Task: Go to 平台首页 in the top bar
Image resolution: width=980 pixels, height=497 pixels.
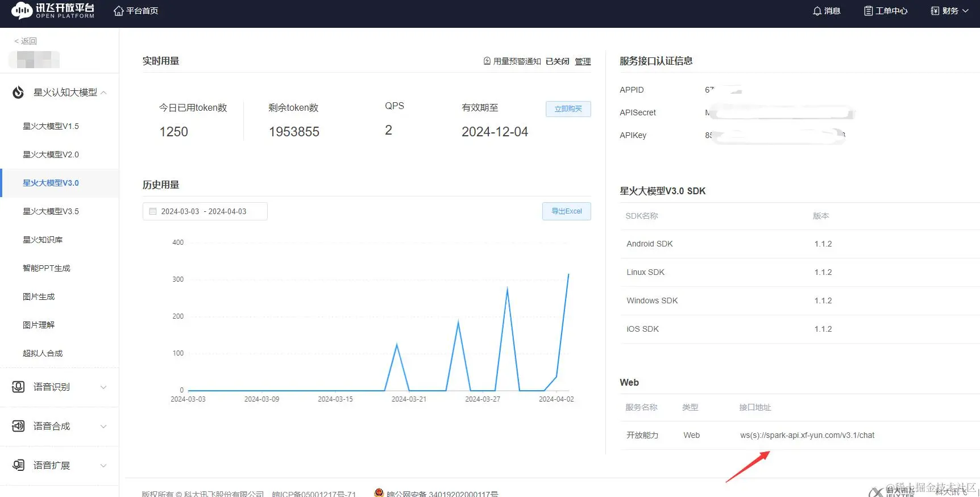Action: pos(142,11)
